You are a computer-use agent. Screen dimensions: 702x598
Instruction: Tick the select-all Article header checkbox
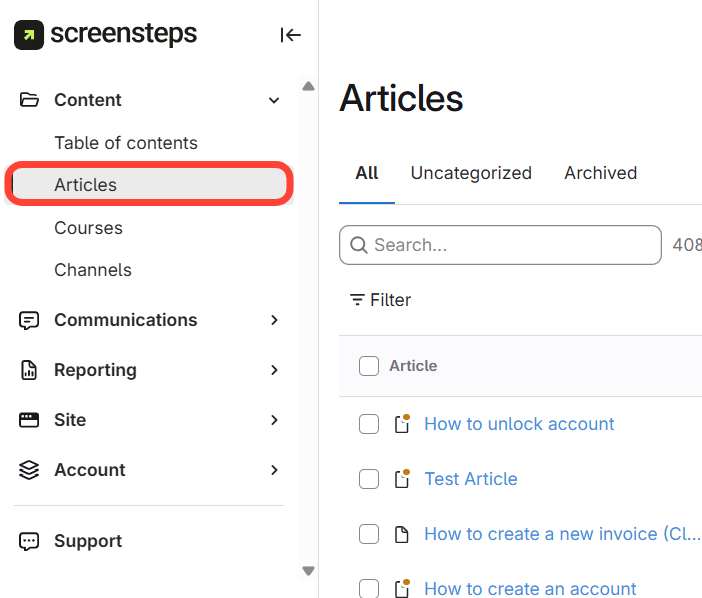369,366
